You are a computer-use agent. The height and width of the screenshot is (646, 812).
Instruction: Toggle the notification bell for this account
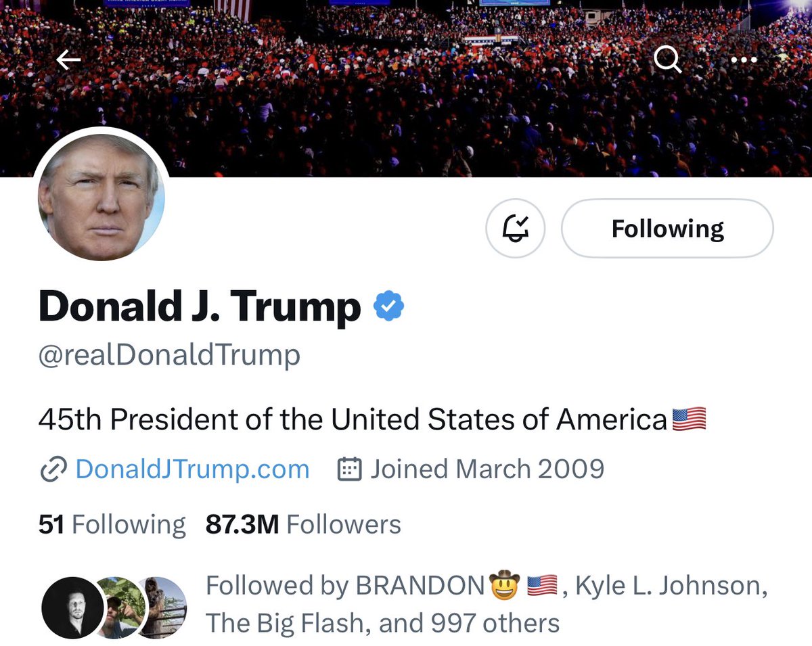click(x=515, y=229)
